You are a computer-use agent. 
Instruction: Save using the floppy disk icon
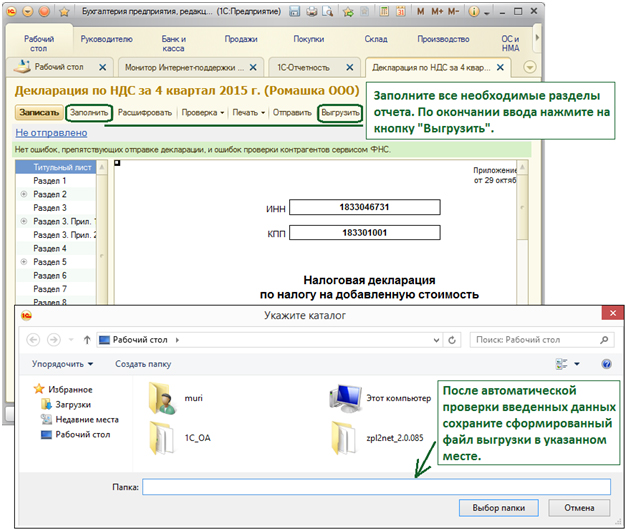(295, 12)
